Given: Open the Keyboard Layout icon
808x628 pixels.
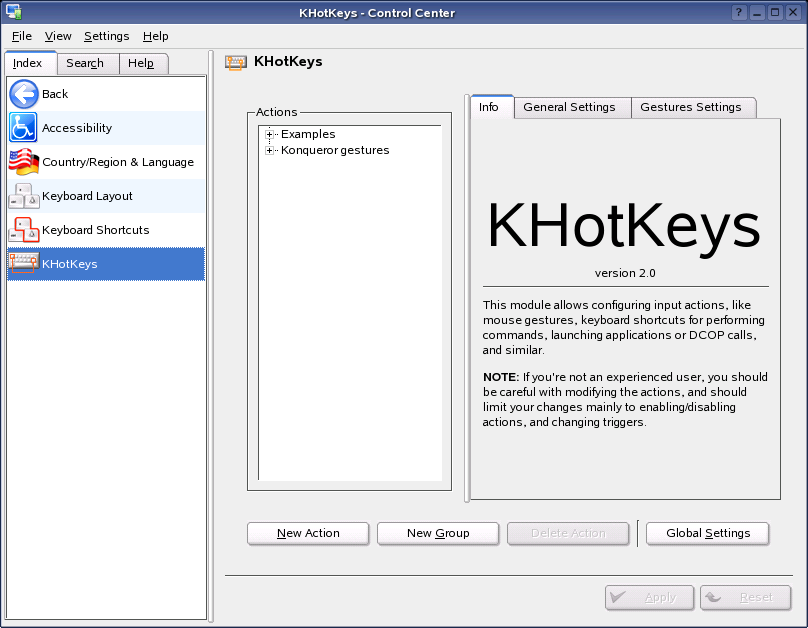Looking at the screenshot, I should (24, 196).
